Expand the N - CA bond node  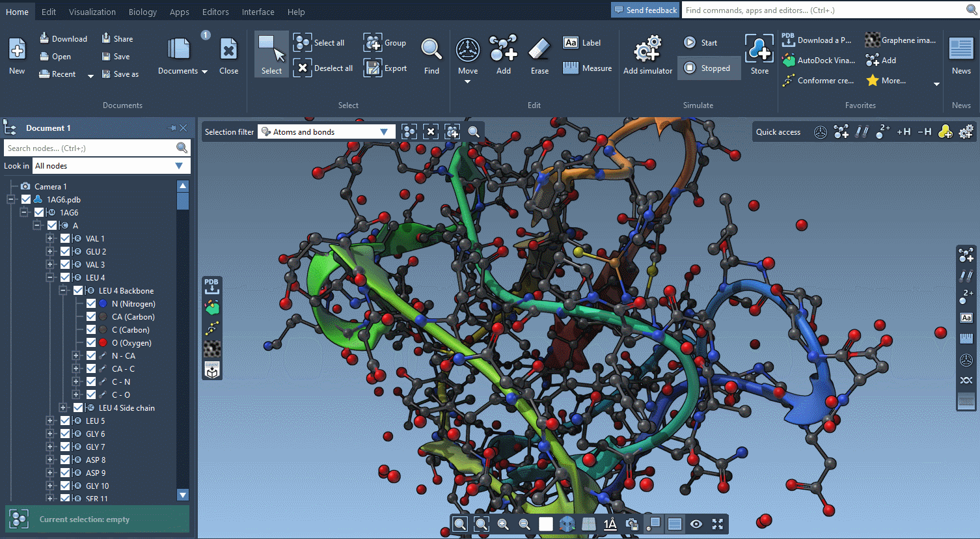76,355
